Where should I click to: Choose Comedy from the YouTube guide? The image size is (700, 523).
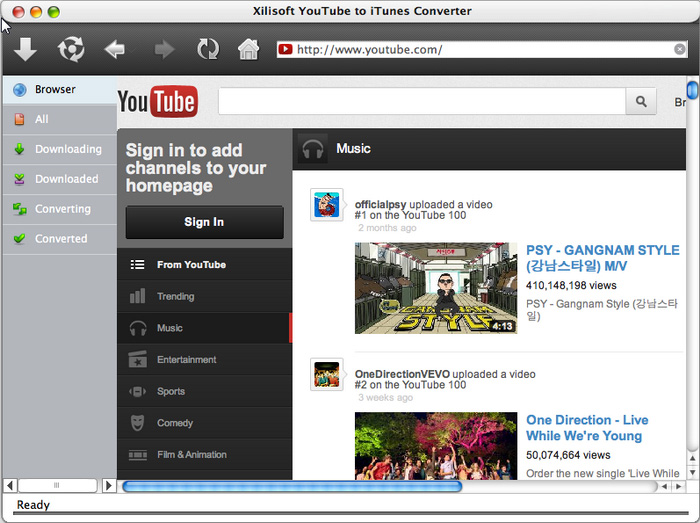pyautogui.click(x=175, y=423)
